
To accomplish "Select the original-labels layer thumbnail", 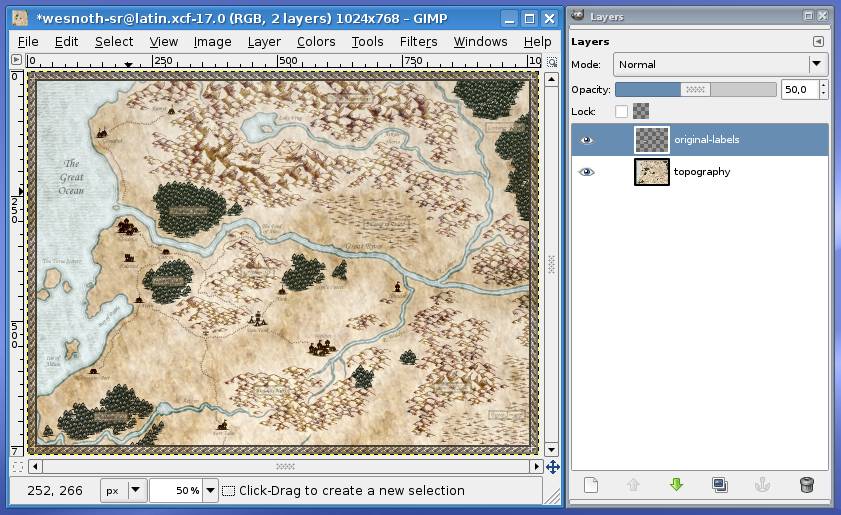I will (x=652, y=140).
